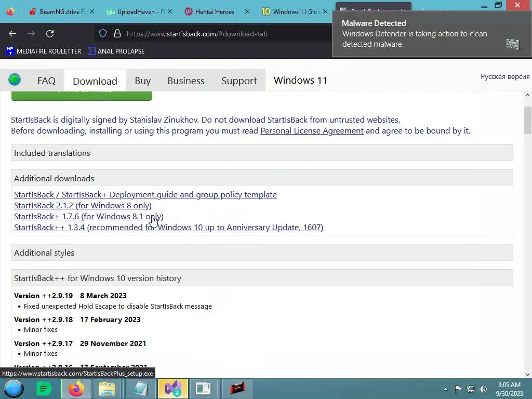The height and width of the screenshot is (399, 532).
Task: Download StartIsBack+ 1.7.6 for Windows 8.1
Action: pos(88,217)
